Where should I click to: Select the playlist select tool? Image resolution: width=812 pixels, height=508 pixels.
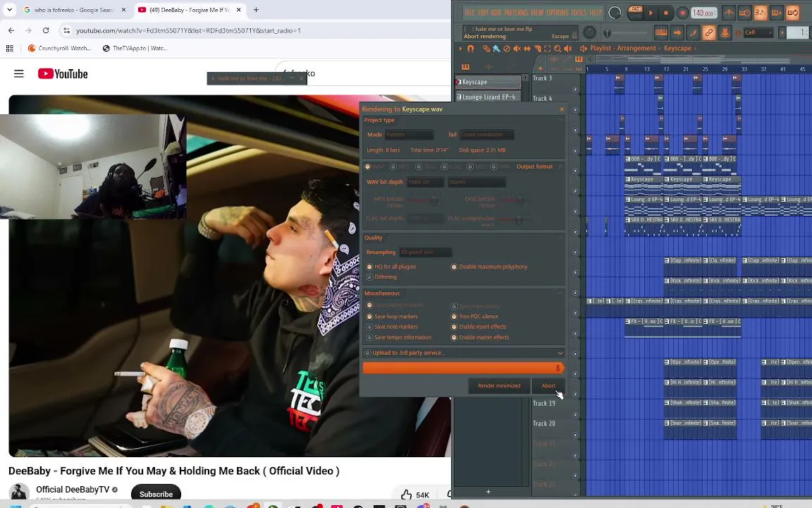click(548, 49)
